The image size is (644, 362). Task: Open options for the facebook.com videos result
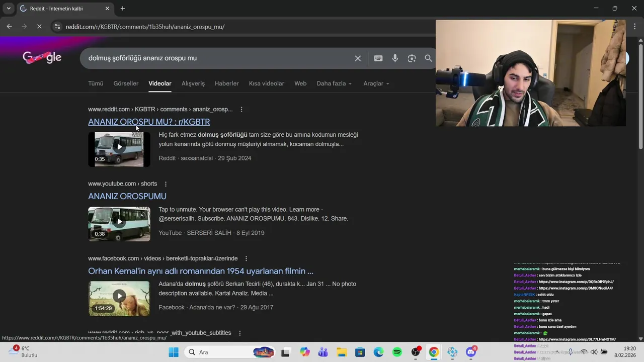point(246,258)
